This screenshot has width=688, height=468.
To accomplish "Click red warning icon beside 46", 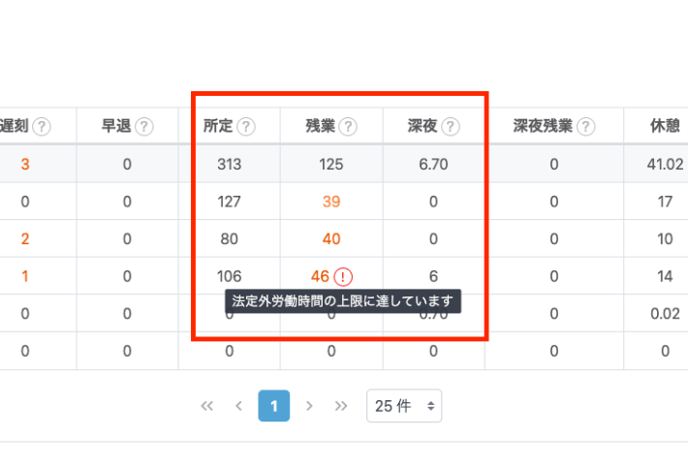I will click(344, 277).
